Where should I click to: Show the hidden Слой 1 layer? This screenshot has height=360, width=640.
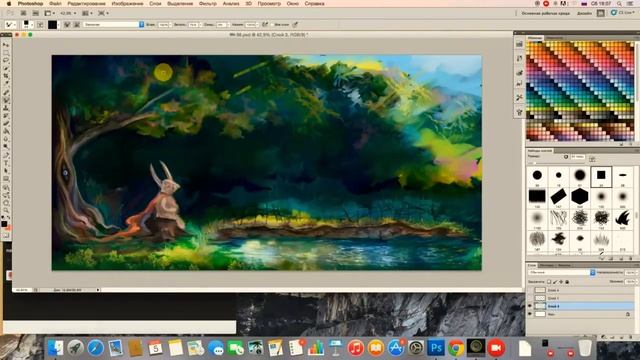530,298
